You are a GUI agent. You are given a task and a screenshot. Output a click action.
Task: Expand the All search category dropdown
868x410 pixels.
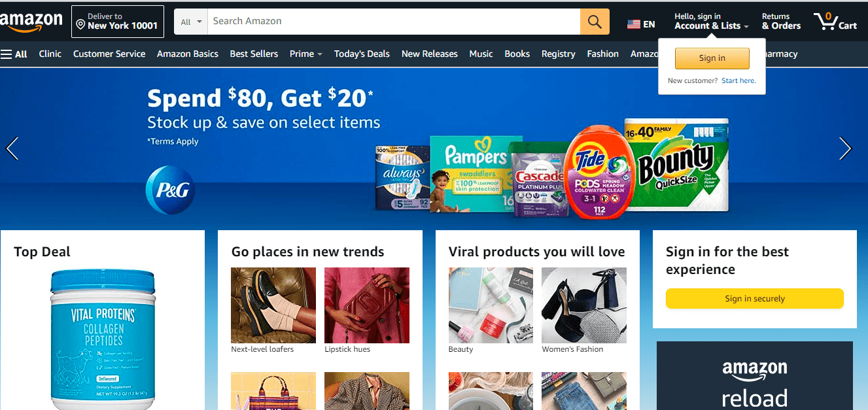pyautogui.click(x=191, y=22)
